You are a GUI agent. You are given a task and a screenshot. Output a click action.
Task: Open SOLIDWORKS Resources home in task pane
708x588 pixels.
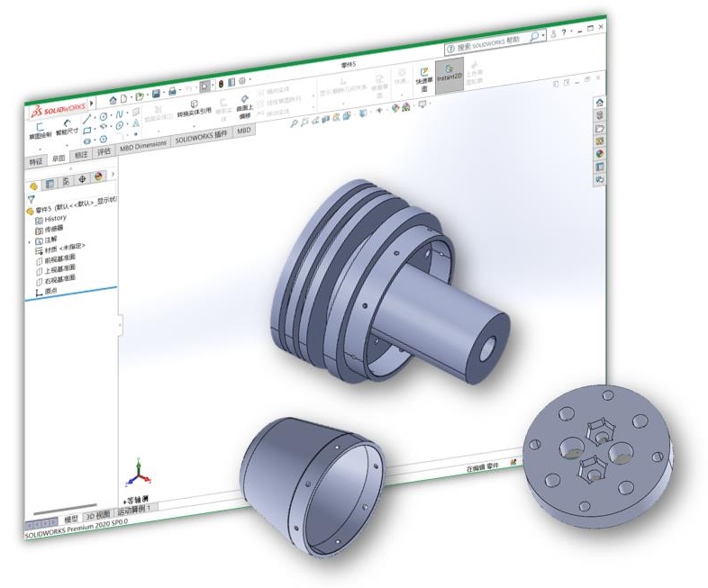[x=600, y=103]
